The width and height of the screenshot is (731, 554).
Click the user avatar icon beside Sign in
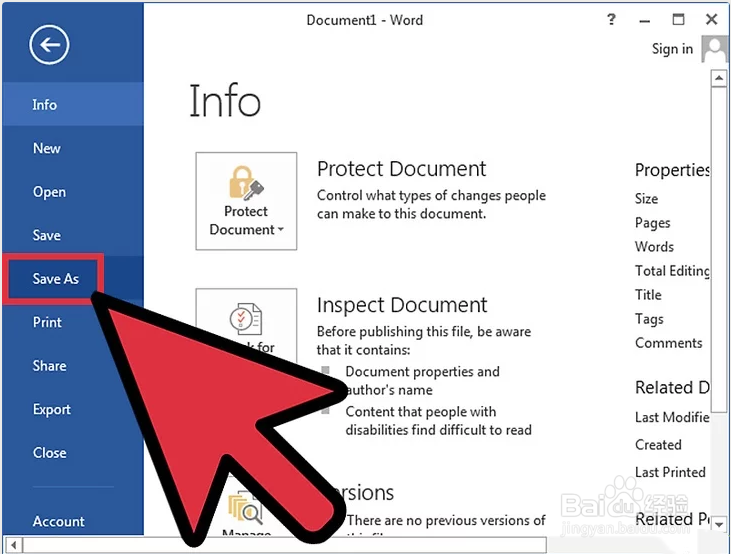[x=714, y=49]
